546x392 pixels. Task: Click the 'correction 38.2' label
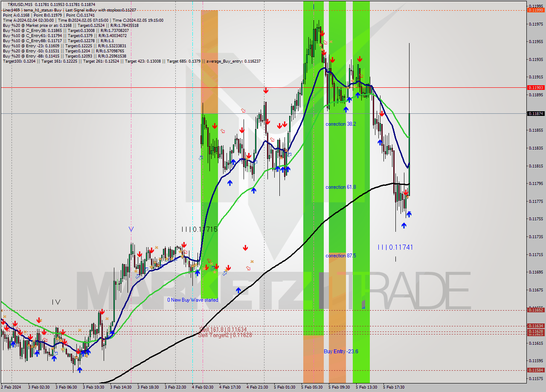coord(340,124)
